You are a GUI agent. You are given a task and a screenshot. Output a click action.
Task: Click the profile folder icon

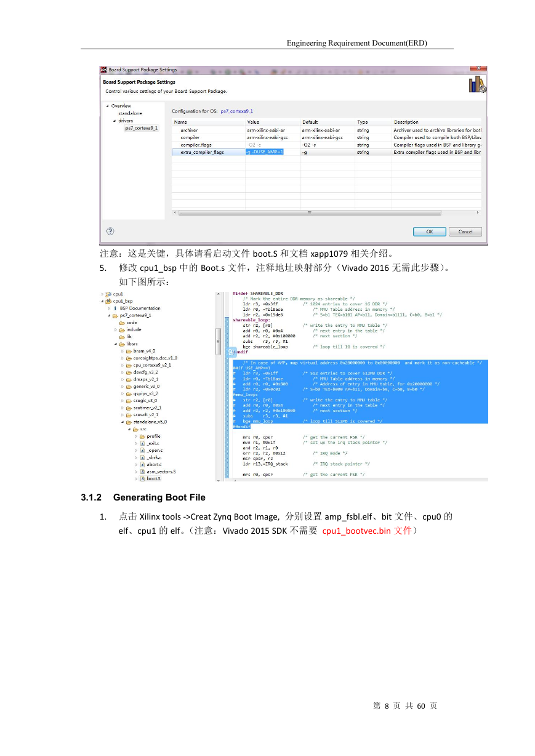[142, 436]
